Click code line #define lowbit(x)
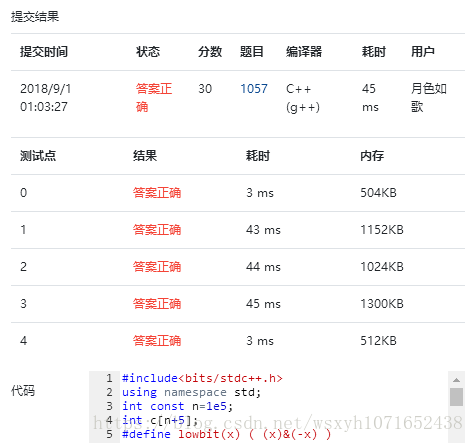This screenshot has height=443, width=474. click(x=227, y=434)
